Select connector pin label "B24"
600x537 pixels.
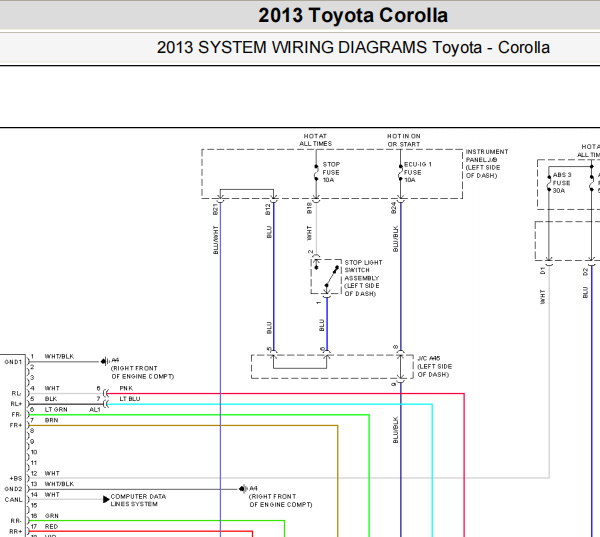click(x=394, y=208)
